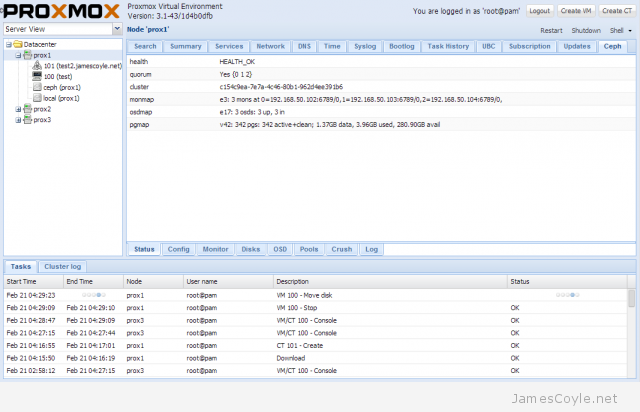
Task: Select the 'VM 100 - Stop' task row
Action: click(x=316, y=308)
